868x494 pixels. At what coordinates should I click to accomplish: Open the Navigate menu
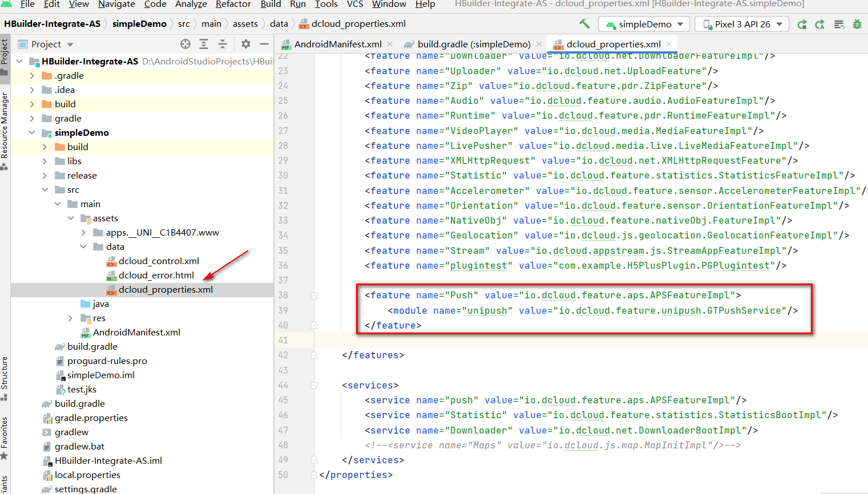click(116, 4)
